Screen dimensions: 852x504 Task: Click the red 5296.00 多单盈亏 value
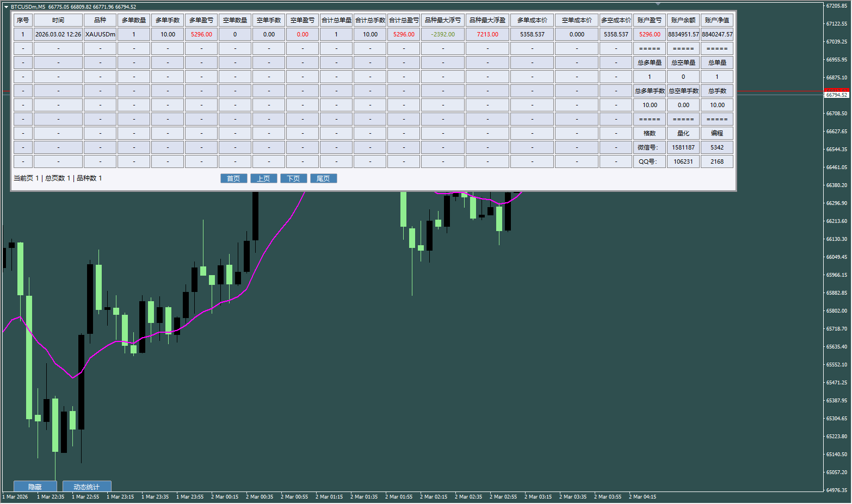point(201,34)
